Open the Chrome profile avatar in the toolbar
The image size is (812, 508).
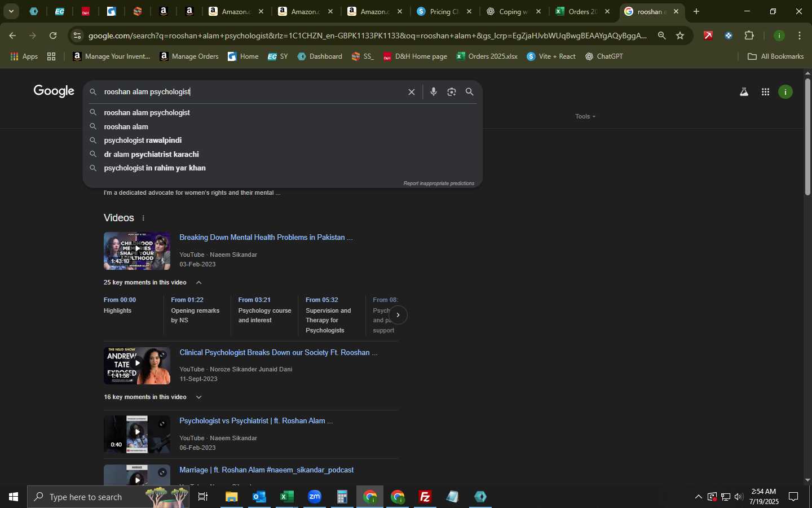pos(779,36)
